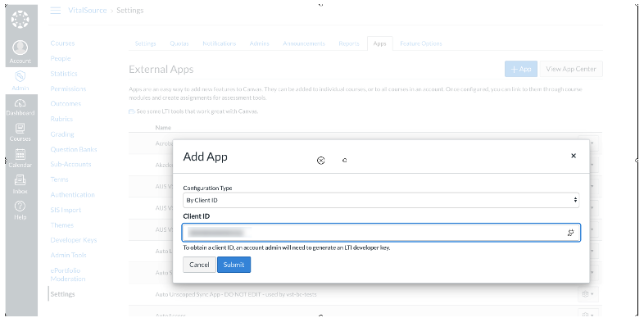Open Statistics in the account sidebar

point(64,74)
